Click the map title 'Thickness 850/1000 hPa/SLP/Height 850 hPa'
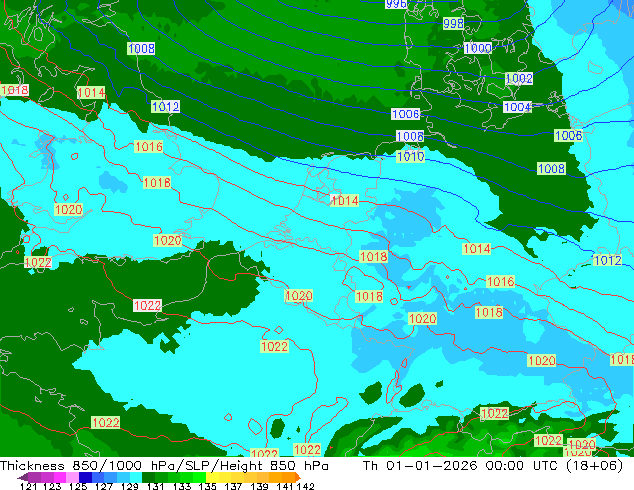 pos(164,465)
